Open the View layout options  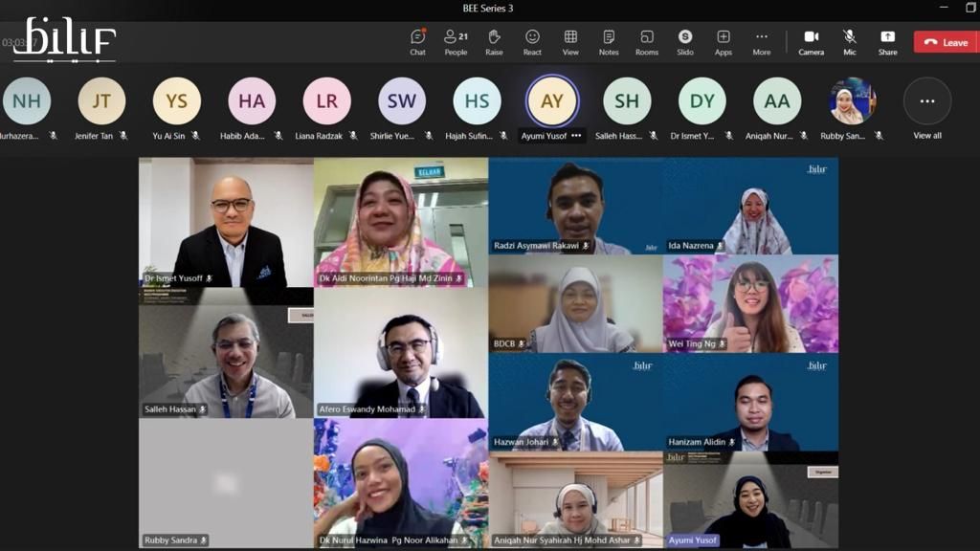click(570, 41)
